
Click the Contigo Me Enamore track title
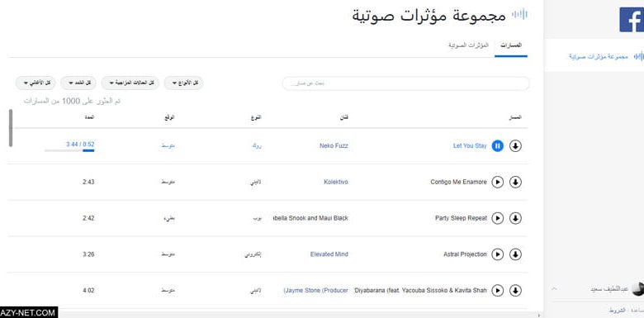point(459,182)
